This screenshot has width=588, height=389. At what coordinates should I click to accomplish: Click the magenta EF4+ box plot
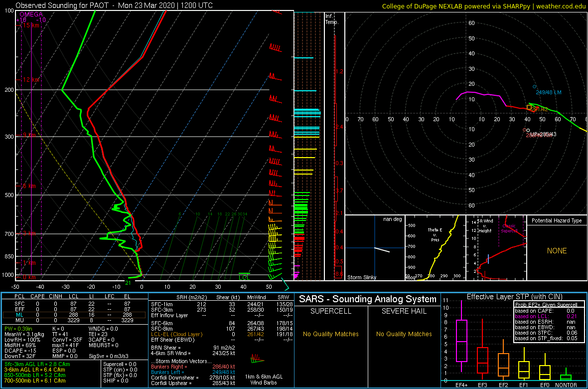(x=461, y=341)
